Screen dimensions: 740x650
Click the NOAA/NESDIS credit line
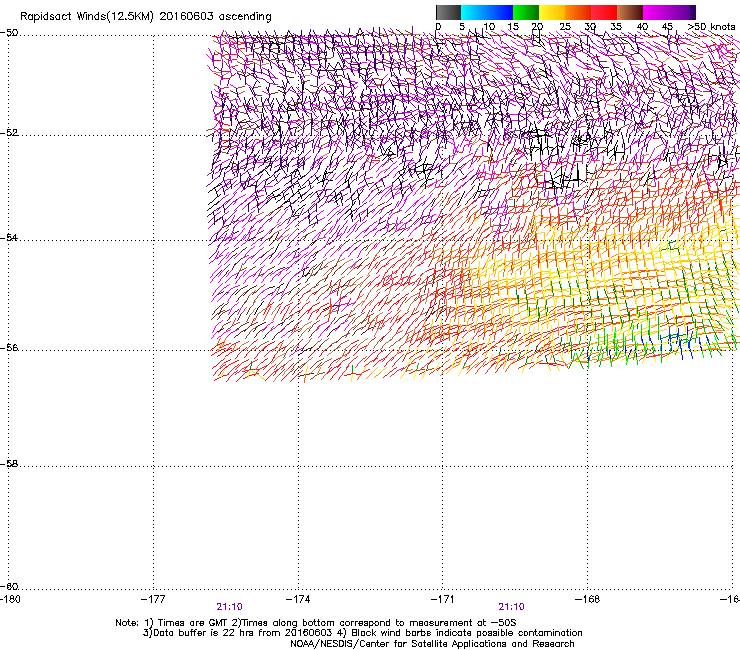432,644
